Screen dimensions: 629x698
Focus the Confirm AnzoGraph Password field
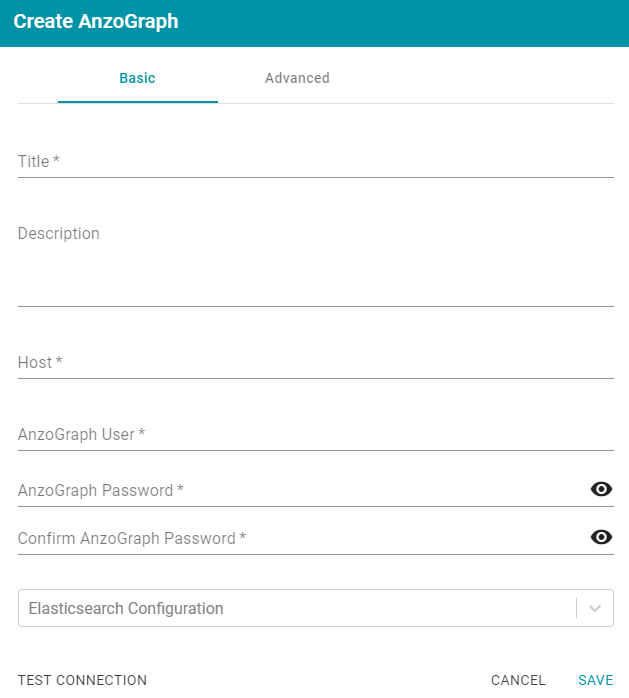[x=303, y=539]
